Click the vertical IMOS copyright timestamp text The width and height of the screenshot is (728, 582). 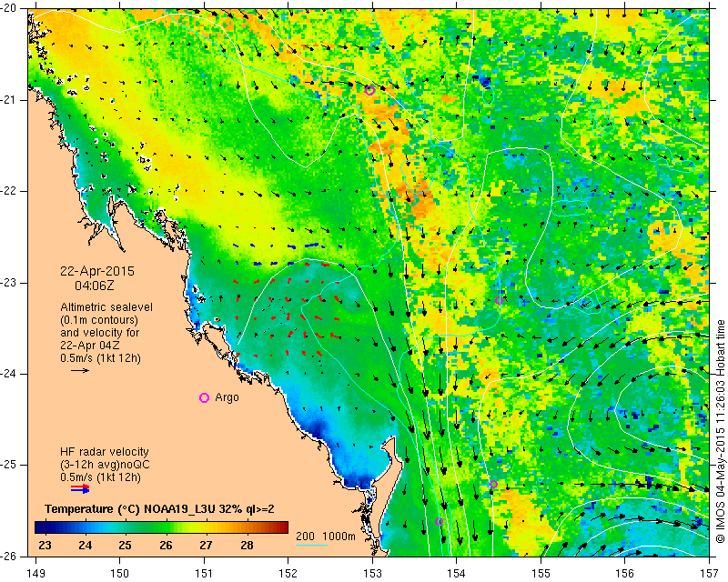(720, 431)
